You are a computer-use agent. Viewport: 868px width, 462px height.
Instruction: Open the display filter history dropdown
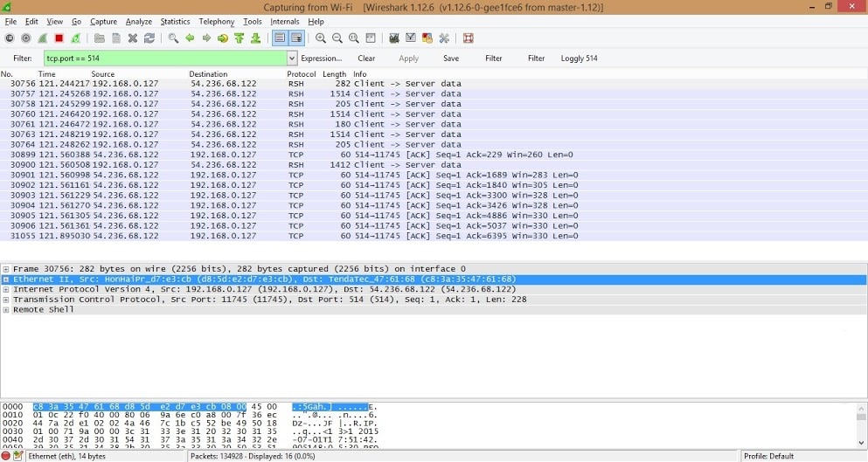(x=292, y=59)
